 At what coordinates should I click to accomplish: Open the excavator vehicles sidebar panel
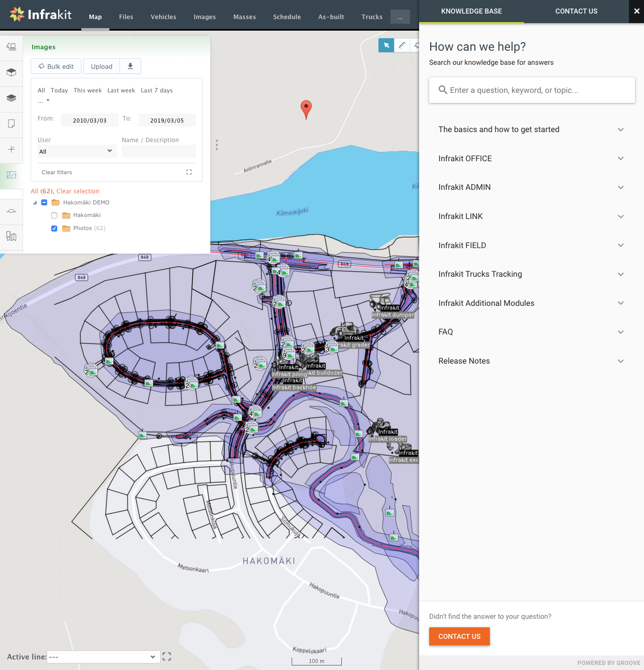(x=11, y=47)
